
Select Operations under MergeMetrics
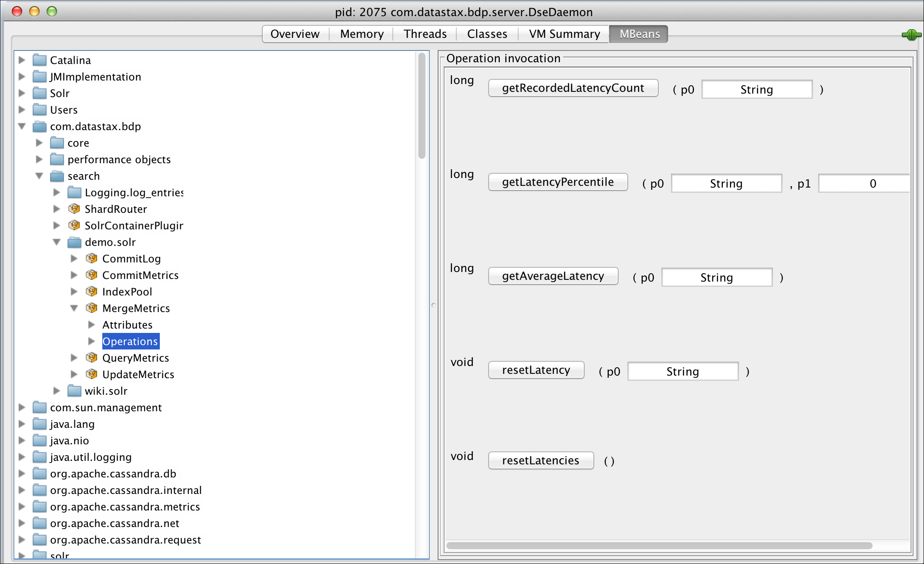(x=130, y=341)
